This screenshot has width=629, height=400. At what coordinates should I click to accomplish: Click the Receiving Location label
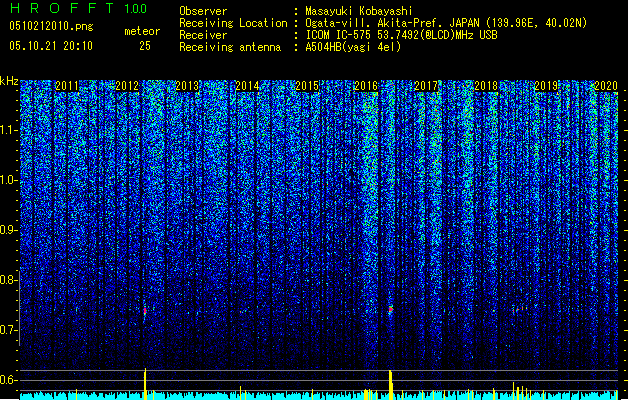coord(233,23)
